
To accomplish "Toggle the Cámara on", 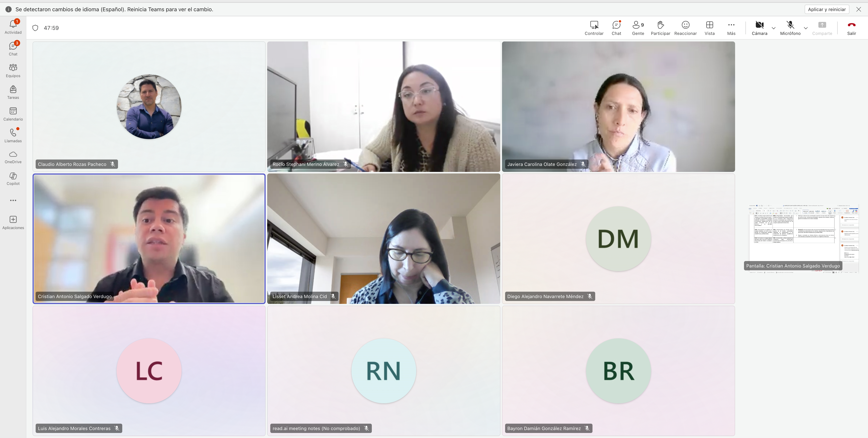I will pyautogui.click(x=759, y=25).
